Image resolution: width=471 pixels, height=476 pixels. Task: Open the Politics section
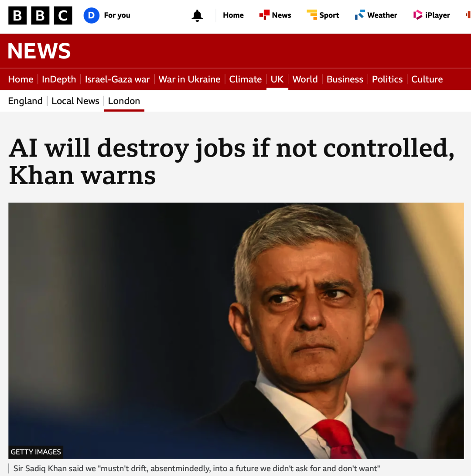[x=387, y=79]
